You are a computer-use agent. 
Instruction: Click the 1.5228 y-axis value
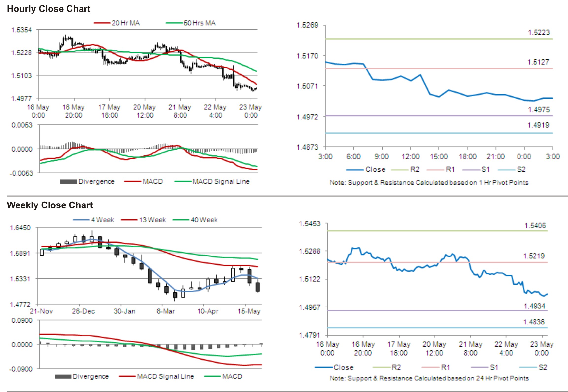pyautogui.click(x=22, y=53)
